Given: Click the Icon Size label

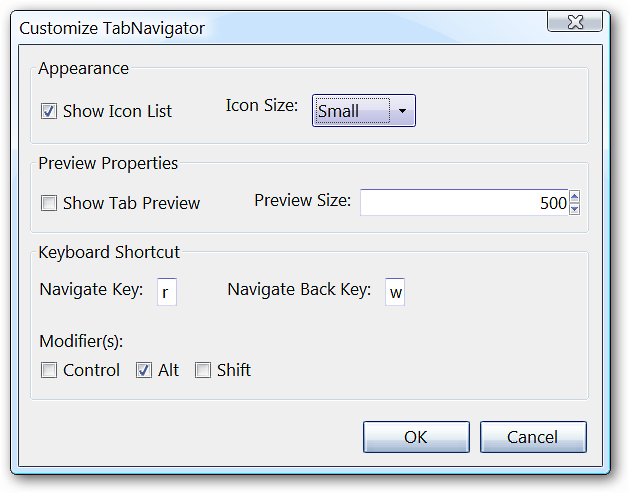Looking at the screenshot, I should [262, 105].
